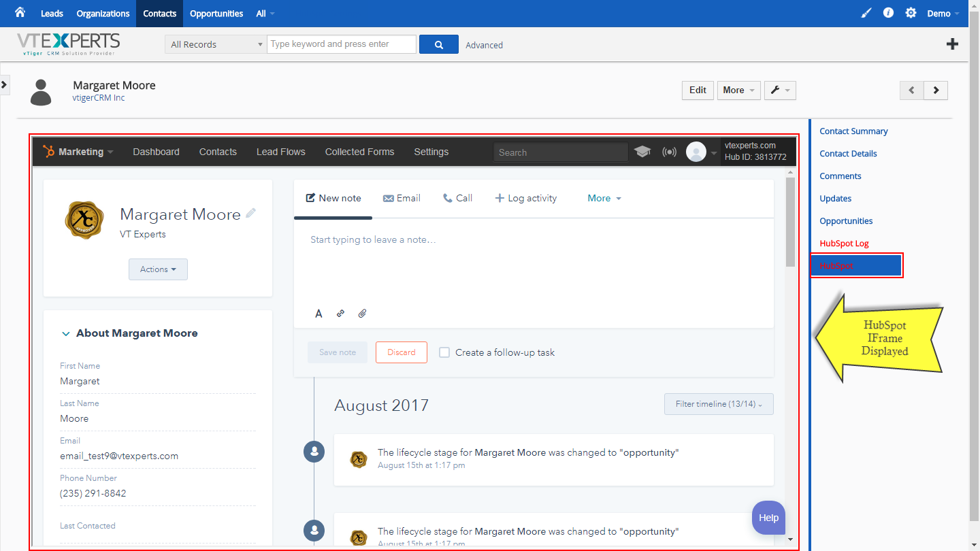Open the All Records search scope dropdown
This screenshot has width=980, height=551.
pos(216,44)
